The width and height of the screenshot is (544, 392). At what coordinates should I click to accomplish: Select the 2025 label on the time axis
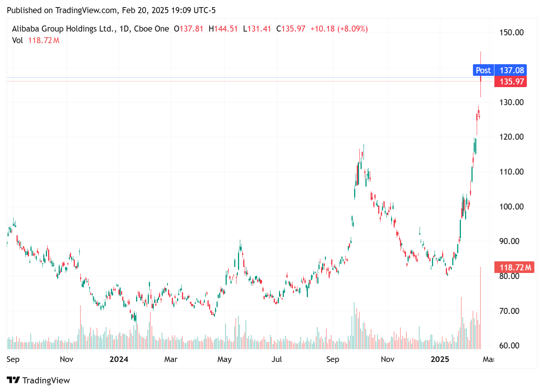coord(441,359)
